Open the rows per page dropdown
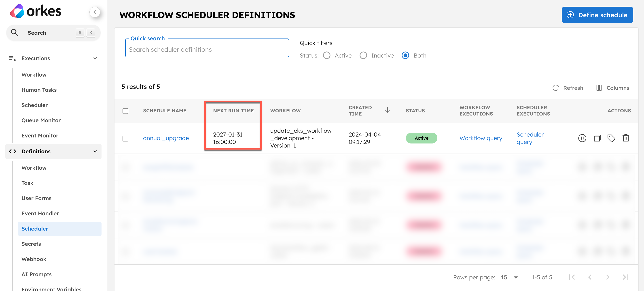The image size is (644, 291). point(509,277)
